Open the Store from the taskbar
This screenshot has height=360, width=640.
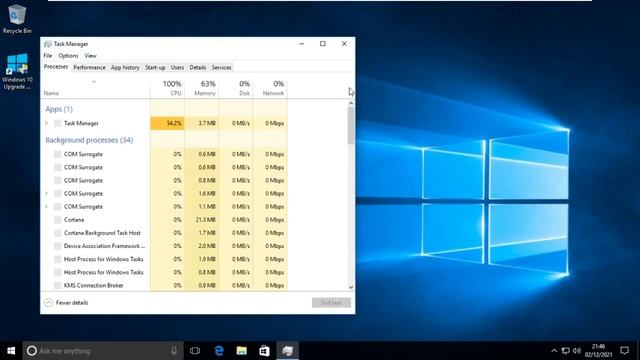tap(264, 351)
